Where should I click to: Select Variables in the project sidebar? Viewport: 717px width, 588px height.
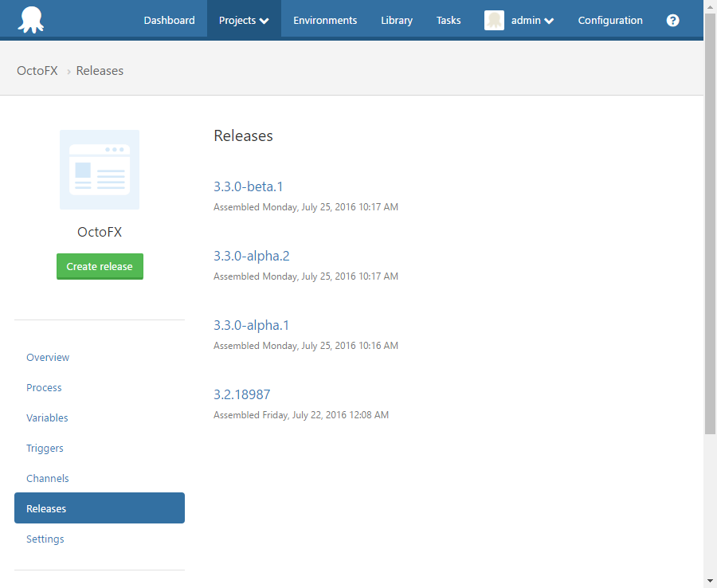tap(47, 417)
